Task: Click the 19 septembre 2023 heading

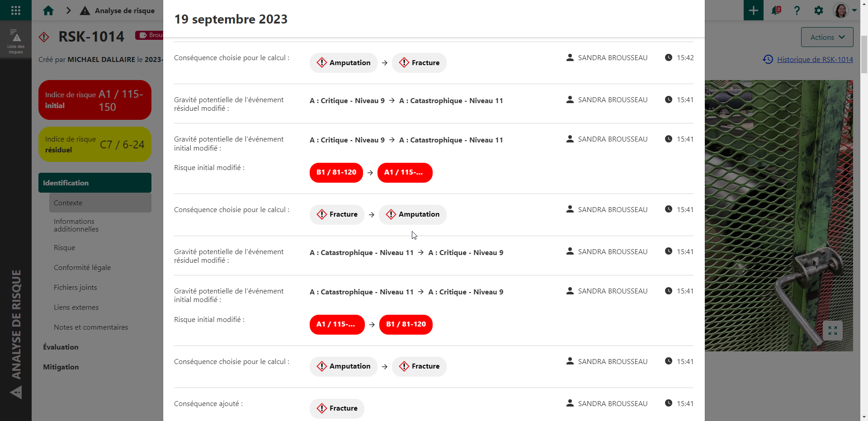Action: pos(231,19)
